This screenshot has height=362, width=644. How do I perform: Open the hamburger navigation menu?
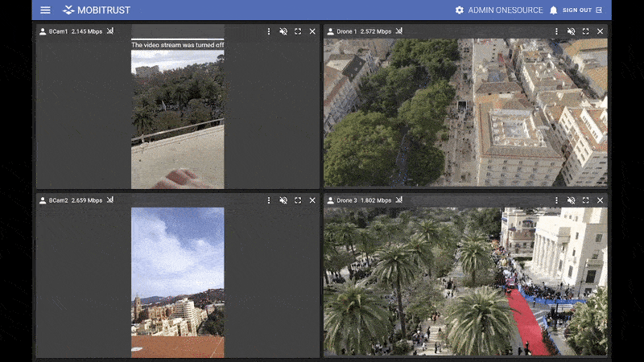tap(45, 10)
